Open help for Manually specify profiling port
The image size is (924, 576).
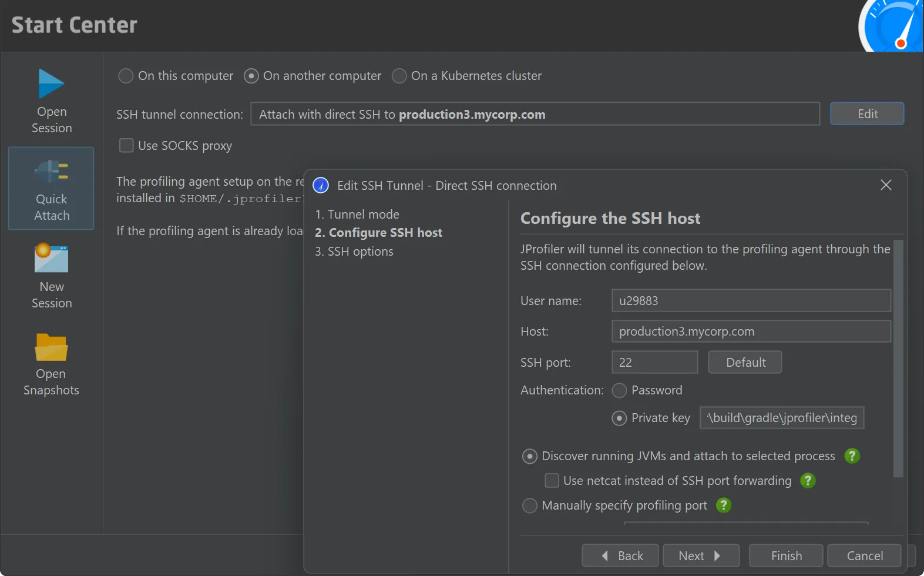724,505
